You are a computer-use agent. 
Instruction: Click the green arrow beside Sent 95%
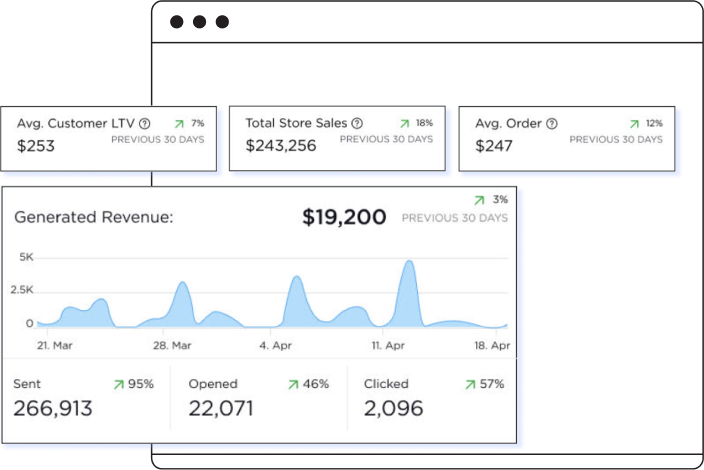point(119,384)
